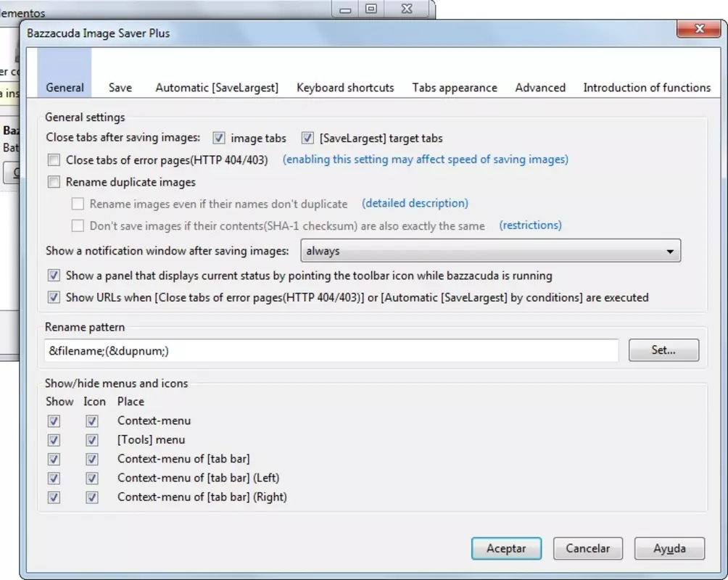Viewport: 728px width, 580px height.
Task: Open the Automatic [SaveLargest] tab
Action: (217, 88)
